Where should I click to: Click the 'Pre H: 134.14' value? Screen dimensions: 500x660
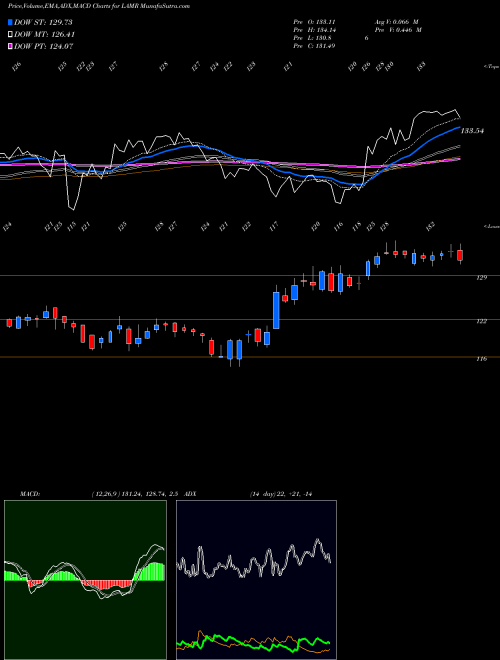point(314,30)
